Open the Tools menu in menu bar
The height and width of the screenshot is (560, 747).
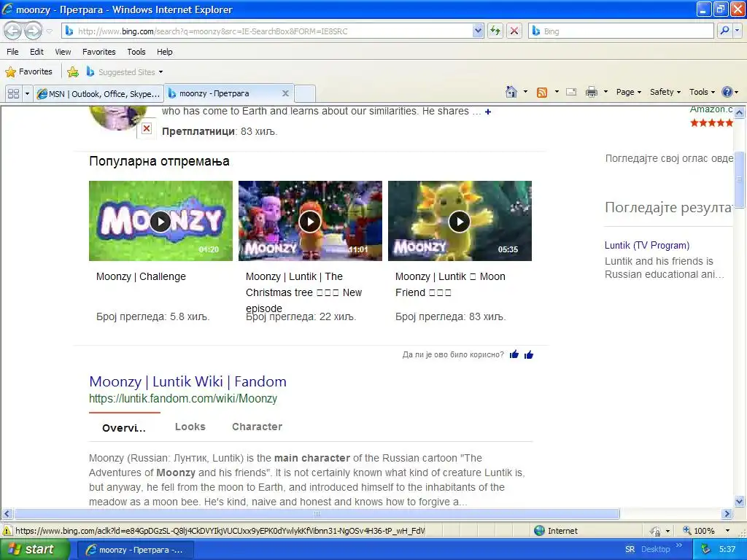click(x=136, y=52)
